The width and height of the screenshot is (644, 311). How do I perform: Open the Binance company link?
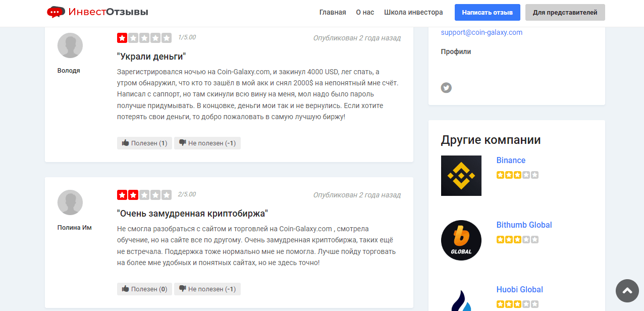511,160
